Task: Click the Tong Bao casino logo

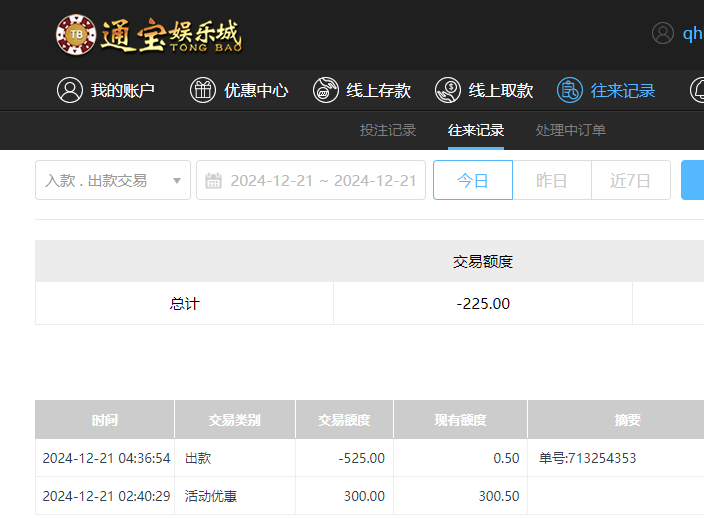Action: (149, 35)
